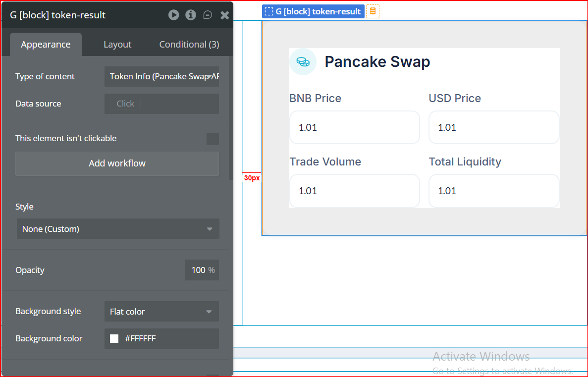
Task: Click the Data source Click field
Action: pos(161,104)
